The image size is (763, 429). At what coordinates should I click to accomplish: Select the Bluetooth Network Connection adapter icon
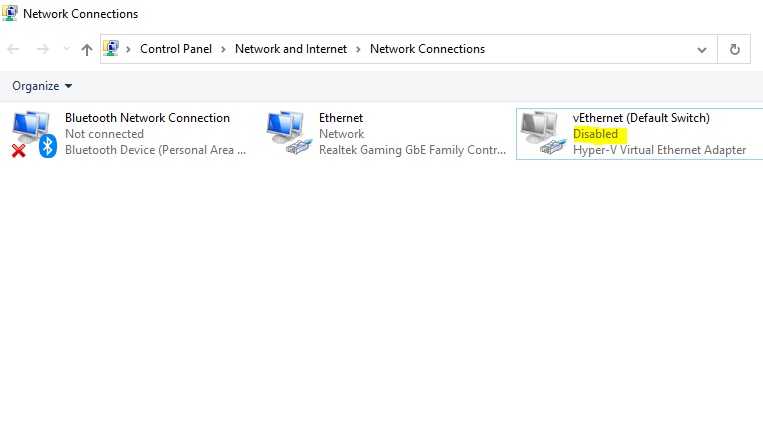pyautogui.click(x=34, y=134)
